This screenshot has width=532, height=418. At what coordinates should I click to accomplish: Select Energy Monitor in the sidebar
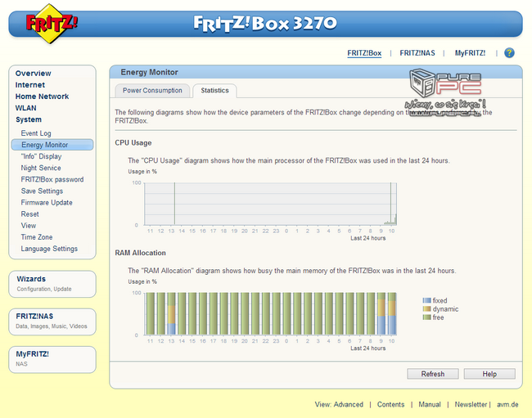[x=52, y=145]
